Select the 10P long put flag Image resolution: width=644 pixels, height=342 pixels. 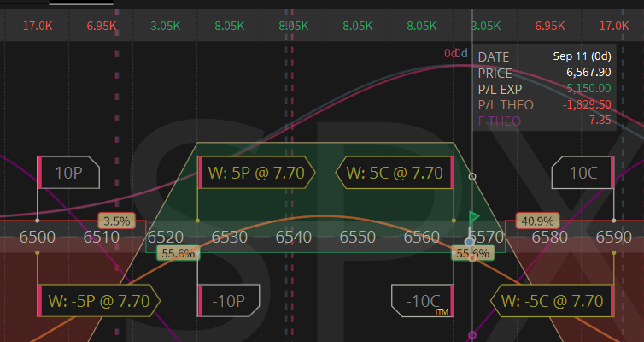(x=68, y=172)
